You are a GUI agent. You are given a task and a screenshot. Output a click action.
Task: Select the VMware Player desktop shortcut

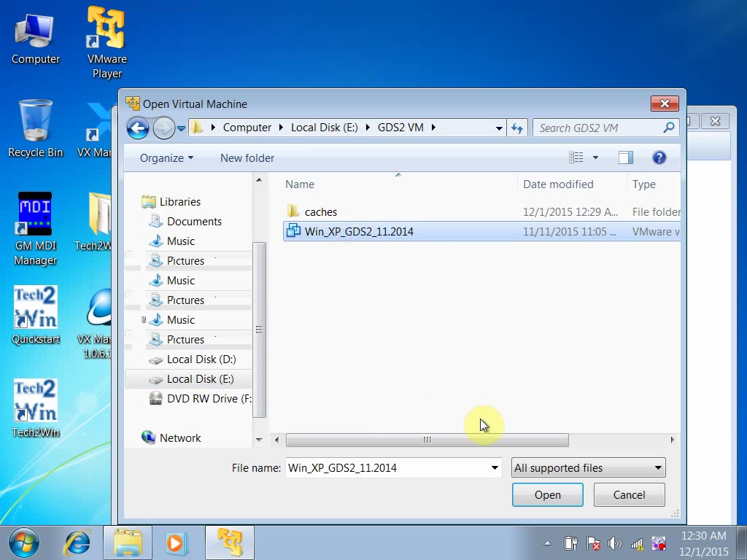click(x=107, y=42)
